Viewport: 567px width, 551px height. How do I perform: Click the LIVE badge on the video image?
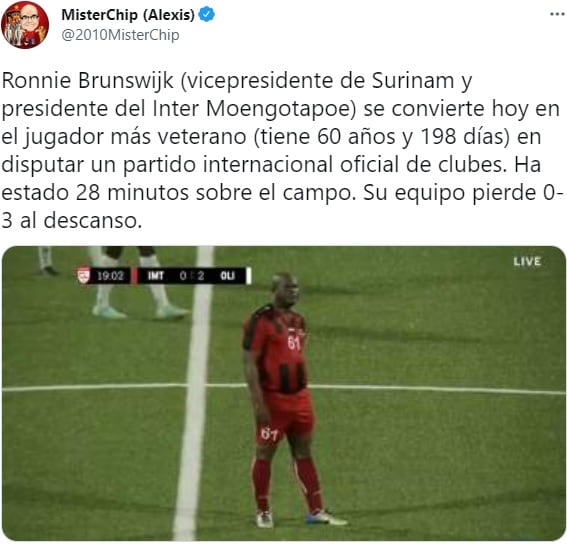point(527,261)
